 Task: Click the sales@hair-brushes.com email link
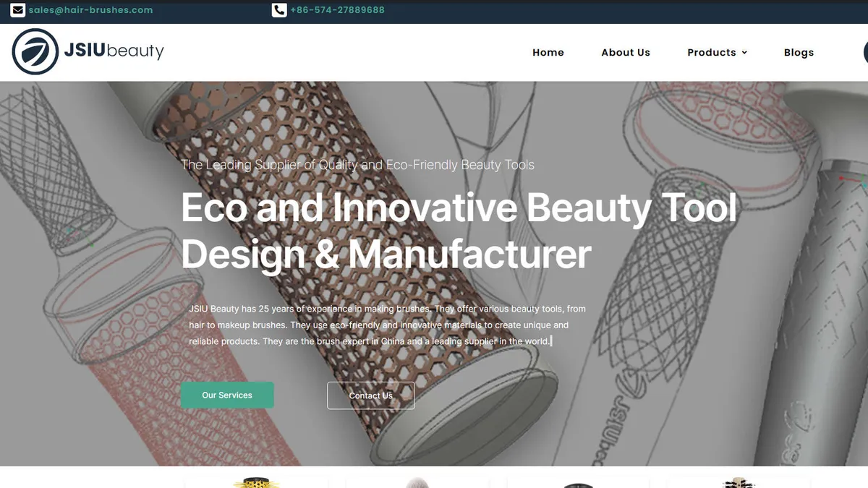(x=90, y=10)
